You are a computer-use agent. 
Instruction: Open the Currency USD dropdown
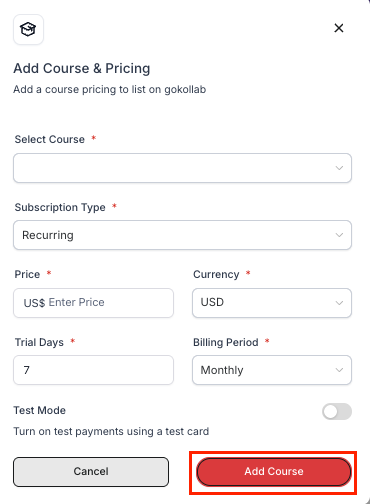coord(272,303)
